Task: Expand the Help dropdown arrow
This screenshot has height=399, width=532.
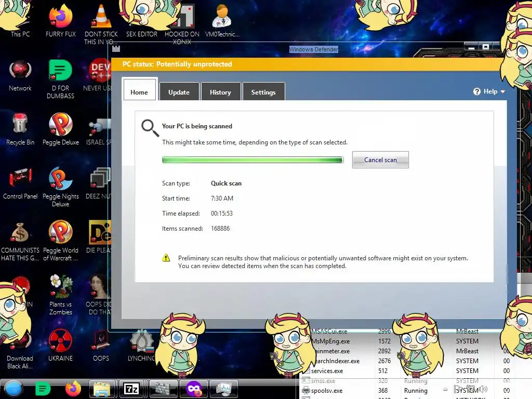Action: click(503, 91)
